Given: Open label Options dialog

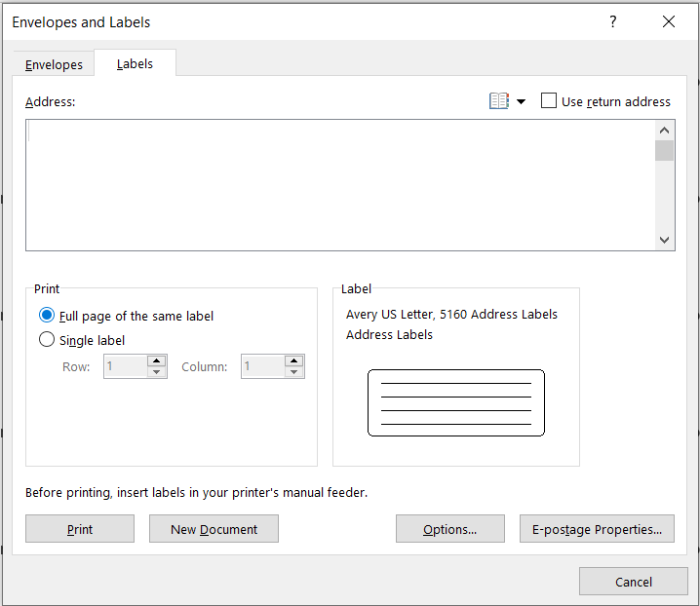Looking at the screenshot, I should (x=450, y=529).
